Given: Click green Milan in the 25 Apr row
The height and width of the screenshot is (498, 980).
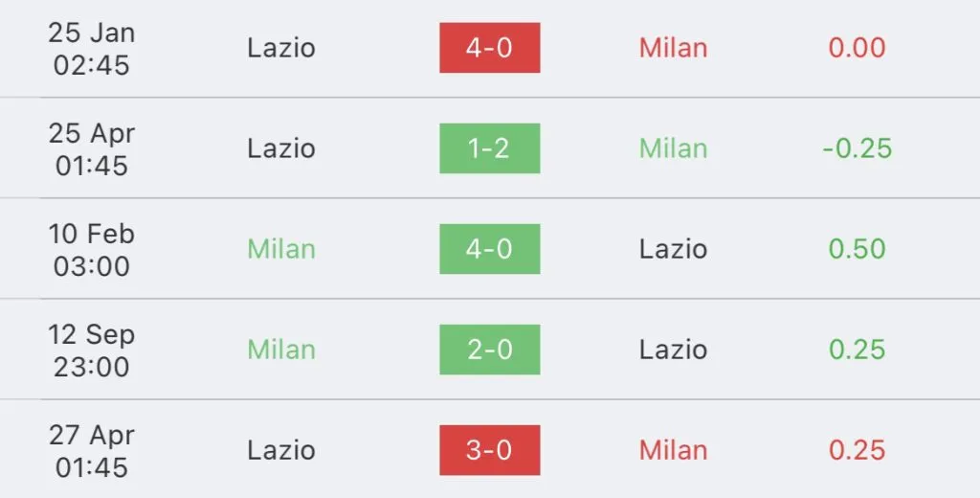Looking at the screenshot, I should (x=673, y=148).
